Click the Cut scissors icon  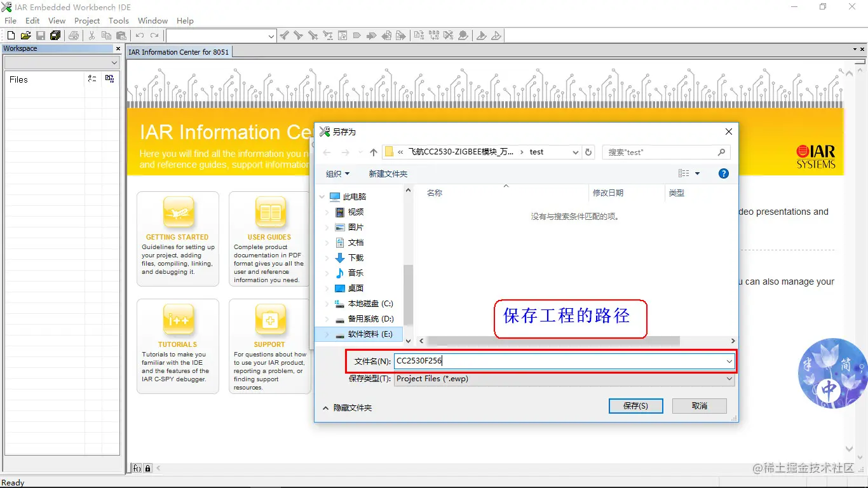tap(92, 36)
